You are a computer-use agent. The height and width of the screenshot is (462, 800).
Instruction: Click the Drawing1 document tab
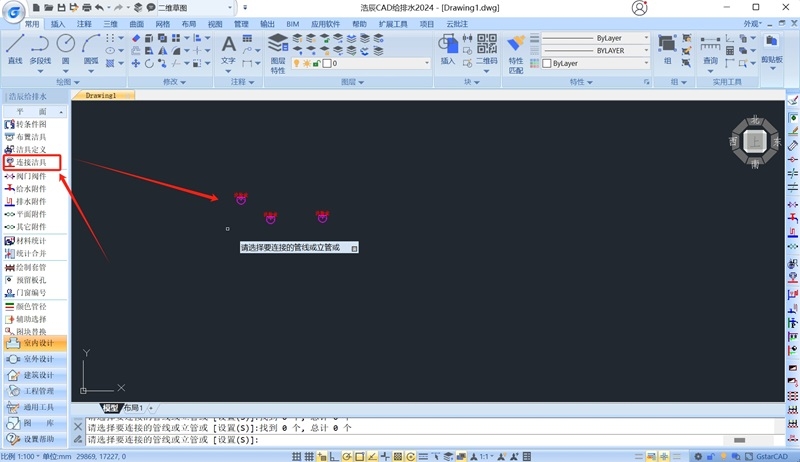[x=102, y=95]
